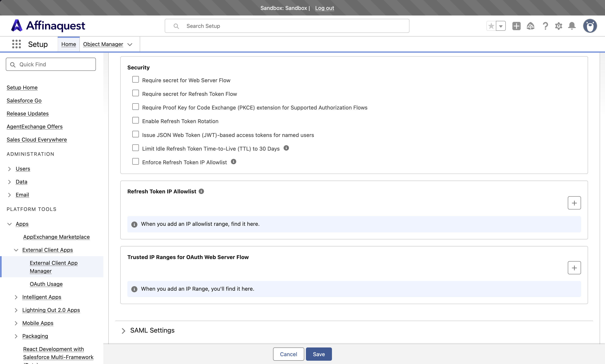Tick the Require PKCE extension checkbox
Screen dimensions: 605x364
coord(135,107)
